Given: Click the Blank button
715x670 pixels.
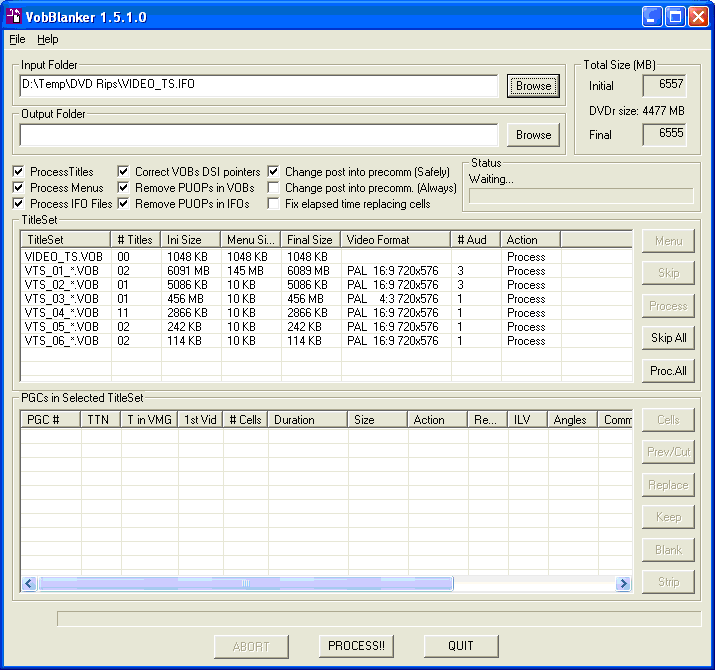Looking at the screenshot, I should (668, 550).
